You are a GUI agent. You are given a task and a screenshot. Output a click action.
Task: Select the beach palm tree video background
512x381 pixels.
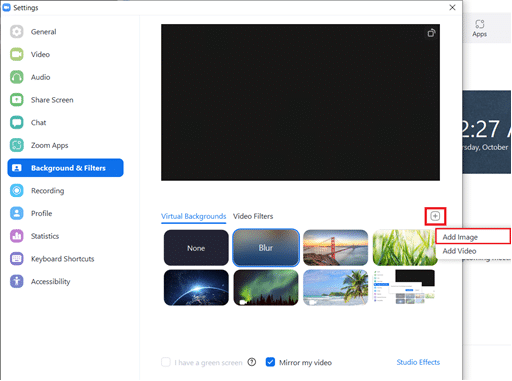click(x=336, y=287)
